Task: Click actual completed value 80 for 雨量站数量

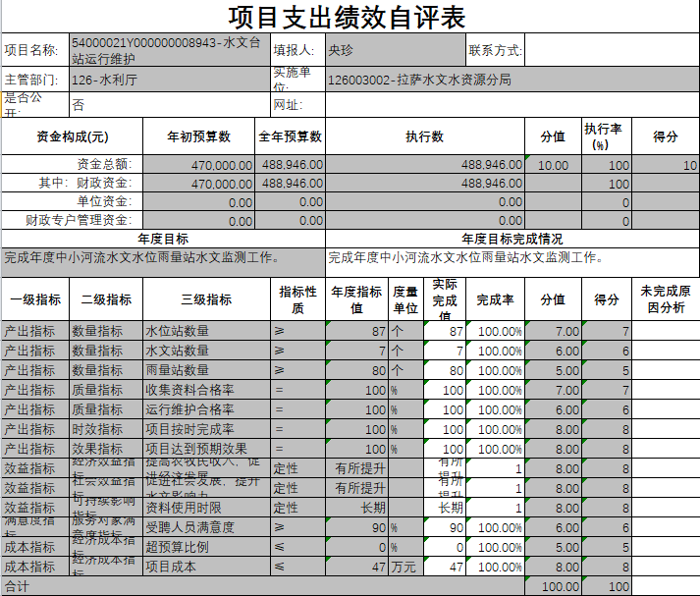Action: 445,370
